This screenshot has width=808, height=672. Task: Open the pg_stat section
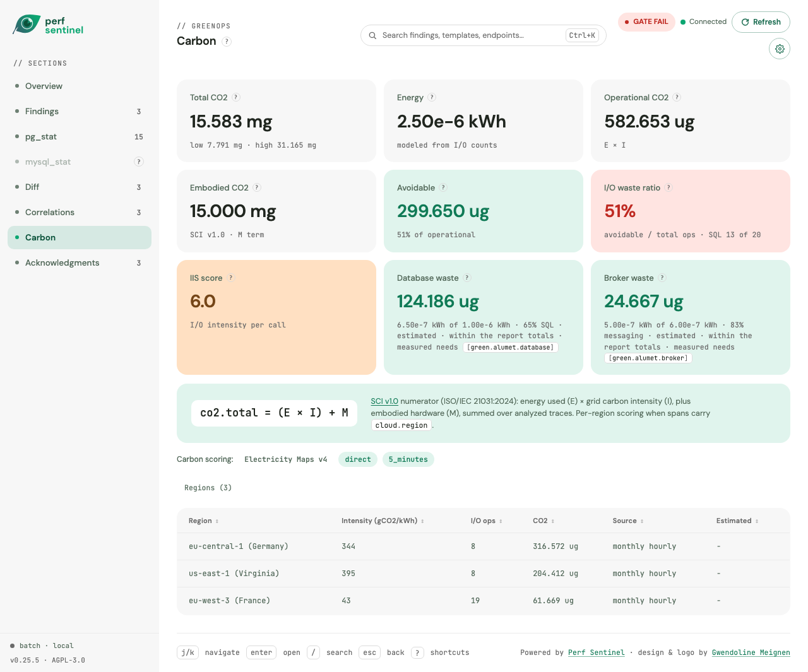(x=80, y=136)
